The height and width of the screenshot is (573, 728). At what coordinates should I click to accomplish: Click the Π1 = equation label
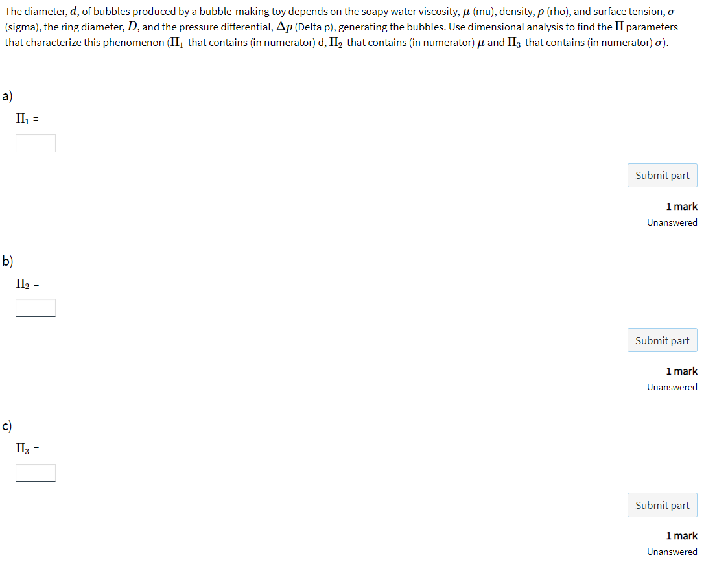[27, 119]
